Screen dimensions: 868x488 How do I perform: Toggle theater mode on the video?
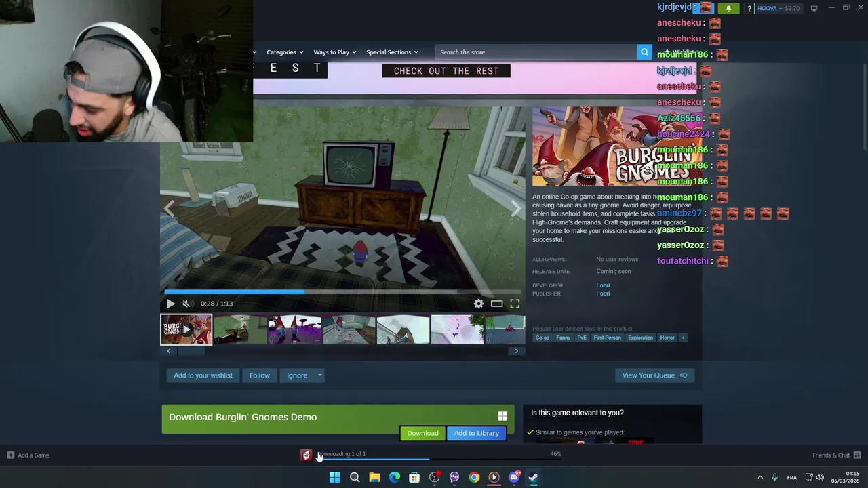point(496,304)
